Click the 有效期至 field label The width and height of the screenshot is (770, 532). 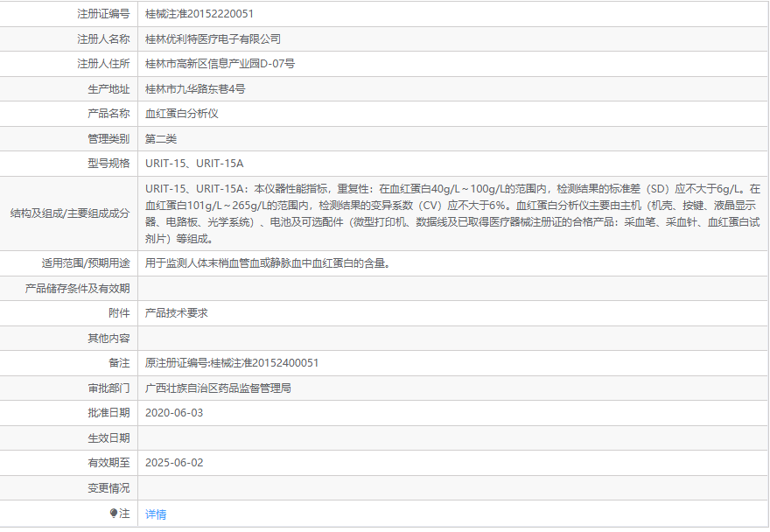pos(108,463)
